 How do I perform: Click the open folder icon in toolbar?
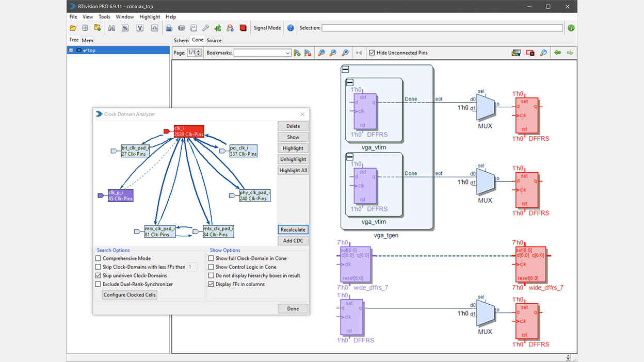[73, 28]
